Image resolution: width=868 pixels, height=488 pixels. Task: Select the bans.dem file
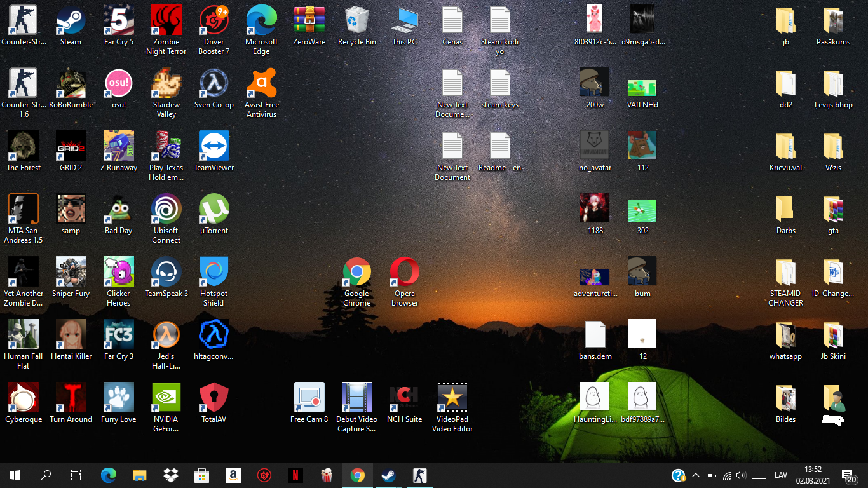595,341
